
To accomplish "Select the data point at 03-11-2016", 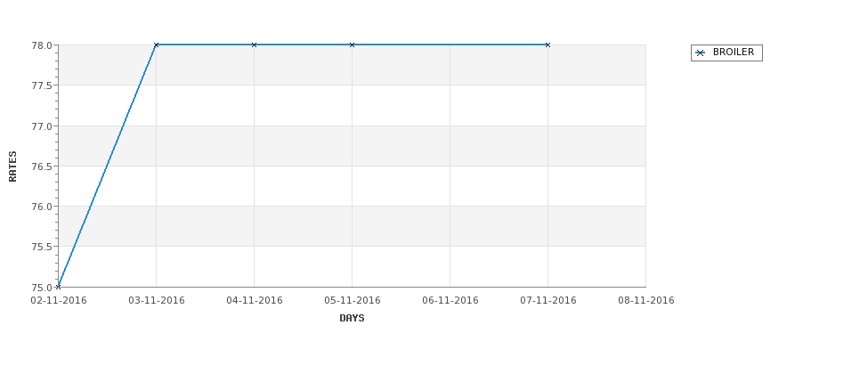I will [156, 45].
